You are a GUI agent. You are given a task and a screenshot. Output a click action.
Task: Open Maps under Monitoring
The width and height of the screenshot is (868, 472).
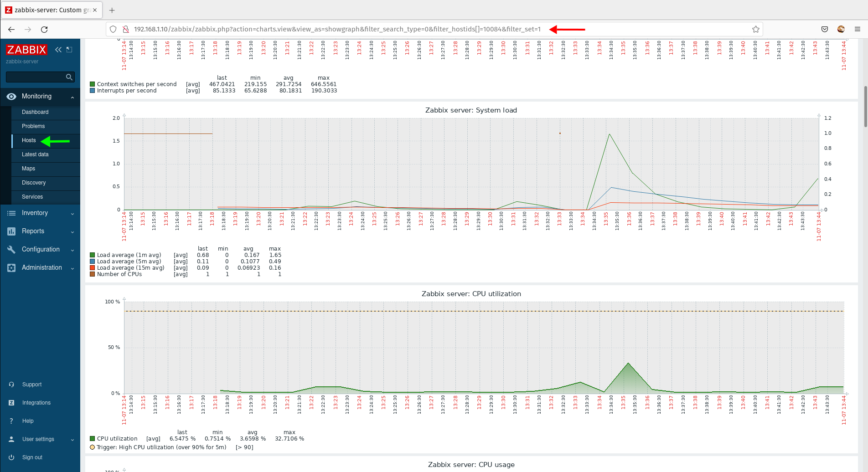(x=28, y=169)
